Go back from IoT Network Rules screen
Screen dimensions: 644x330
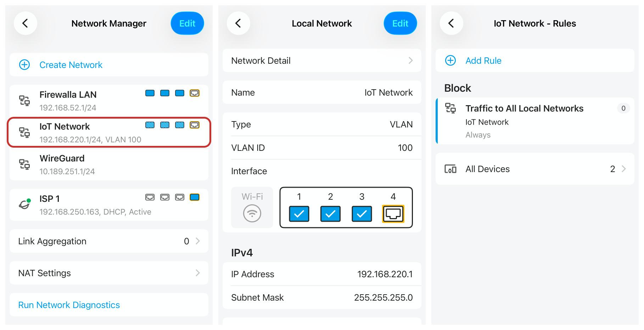451,23
